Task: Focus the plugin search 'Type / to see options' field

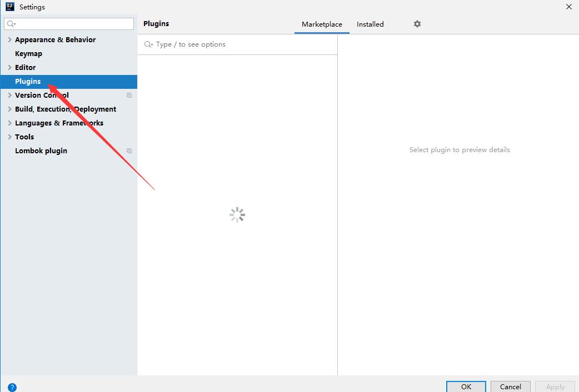Action: (x=237, y=44)
